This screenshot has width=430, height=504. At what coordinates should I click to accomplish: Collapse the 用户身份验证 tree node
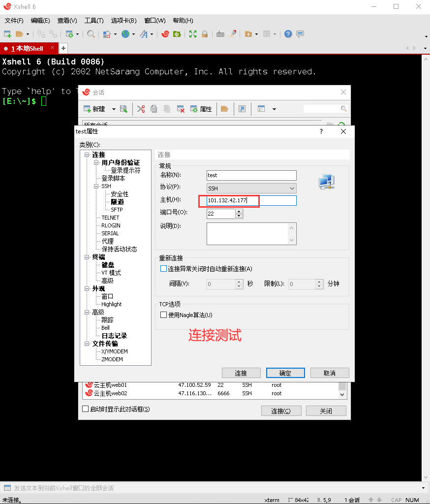click(x=96, y=162)
